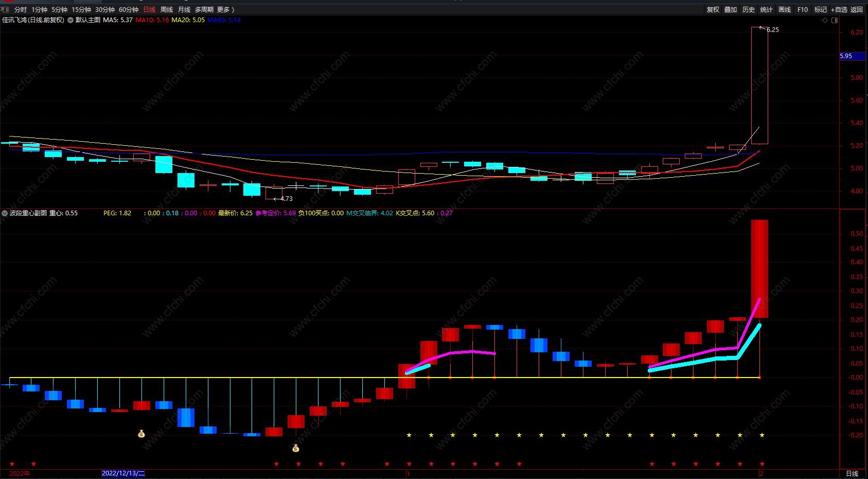Click the MA60: 5.14 indicator label
The width and height of the screenshot is (868, 479).
[224, 20]
